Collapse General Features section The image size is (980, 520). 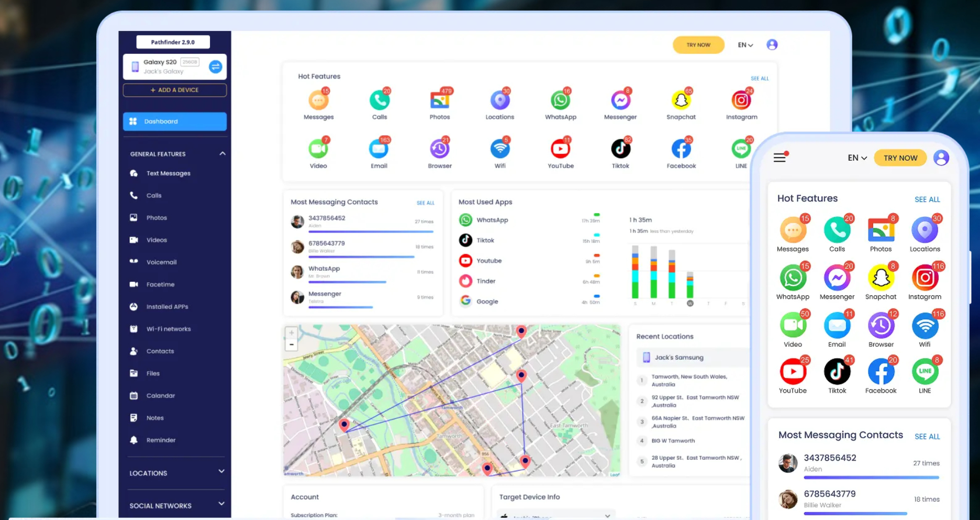[222, 153]
